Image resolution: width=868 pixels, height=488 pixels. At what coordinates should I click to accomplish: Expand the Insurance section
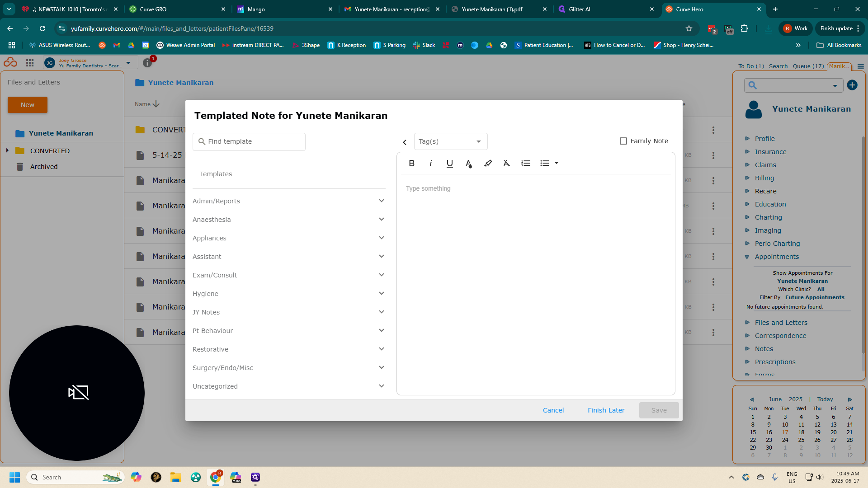coord(770,152)
